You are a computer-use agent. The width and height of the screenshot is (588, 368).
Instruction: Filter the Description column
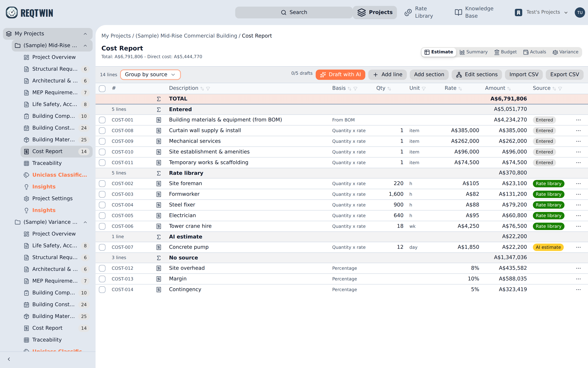point(208,89)
